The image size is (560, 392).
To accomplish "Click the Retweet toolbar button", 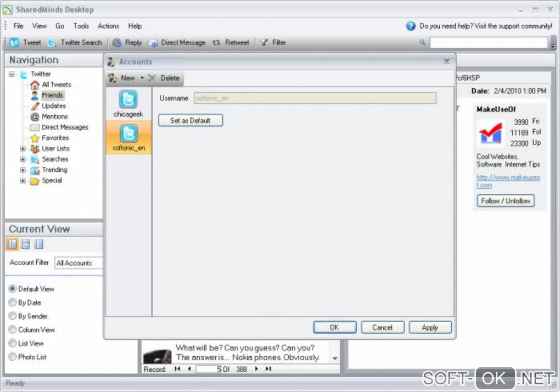I will [231, 42].
